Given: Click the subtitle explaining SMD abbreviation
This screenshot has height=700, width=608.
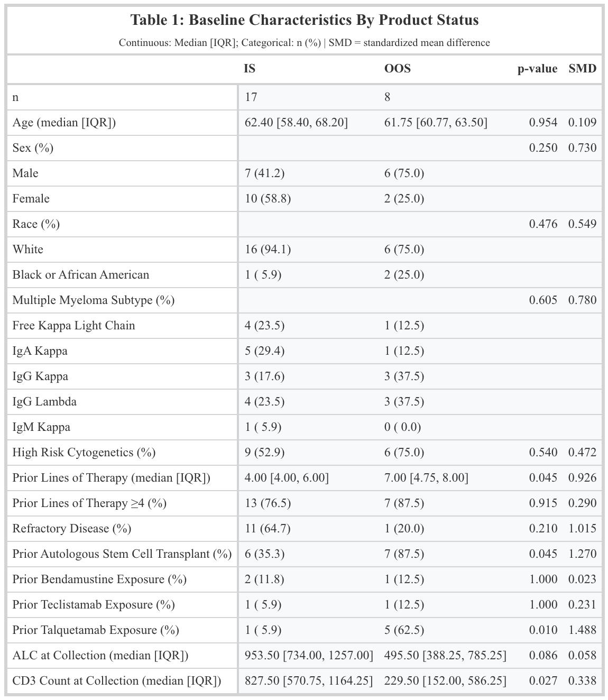Looking at the screenshot, I should (304, 43).
